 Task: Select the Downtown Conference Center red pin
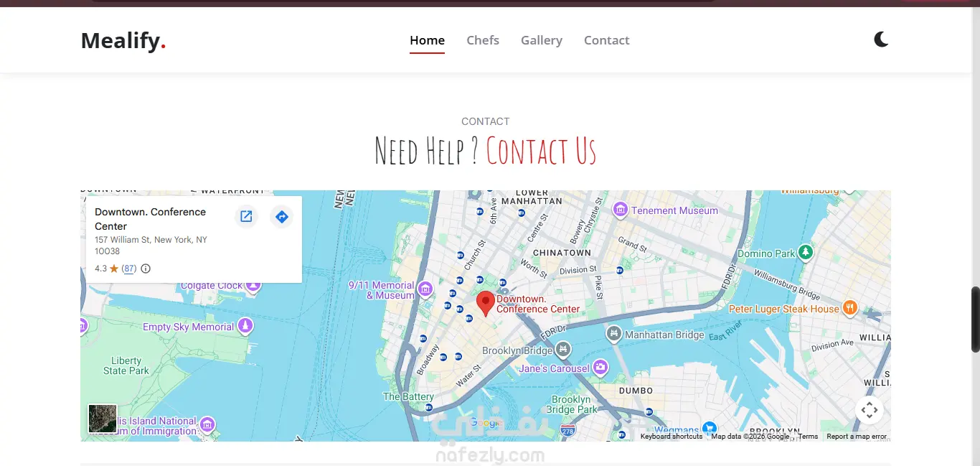486,304
